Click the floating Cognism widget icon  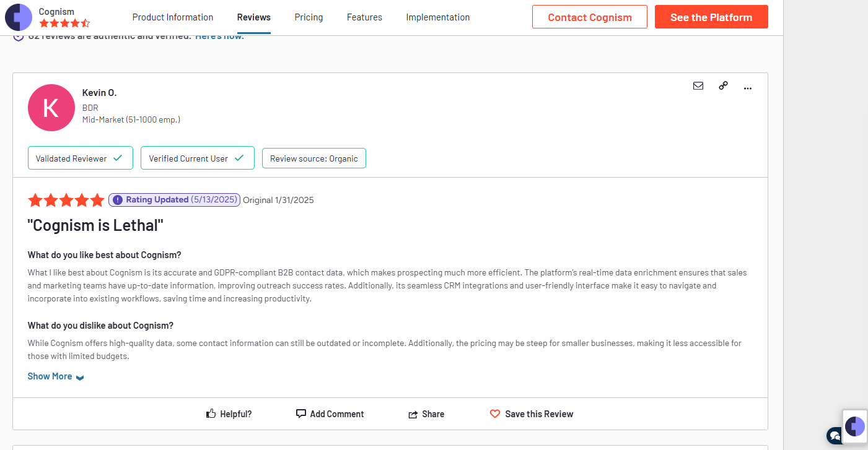[855, 426]
